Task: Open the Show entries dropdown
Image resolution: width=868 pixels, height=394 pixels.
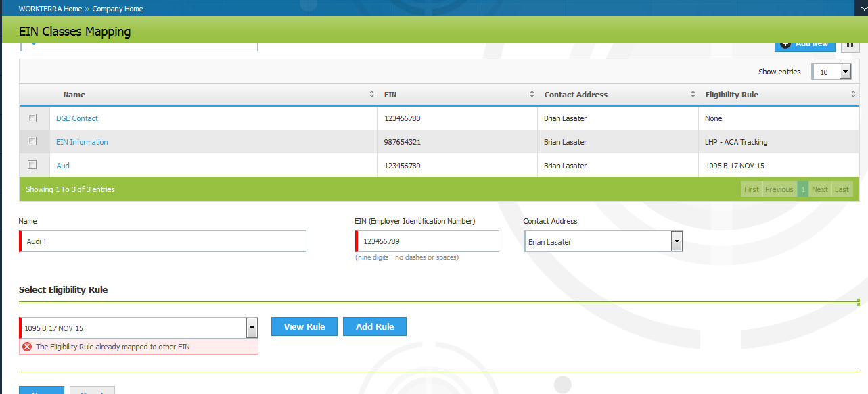Action: pos(844,72)
